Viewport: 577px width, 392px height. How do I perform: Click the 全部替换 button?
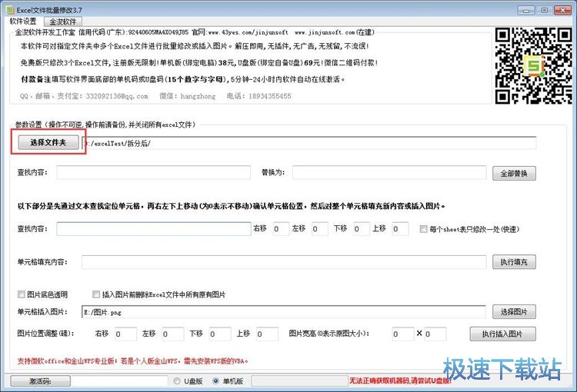tap(513, 174)
